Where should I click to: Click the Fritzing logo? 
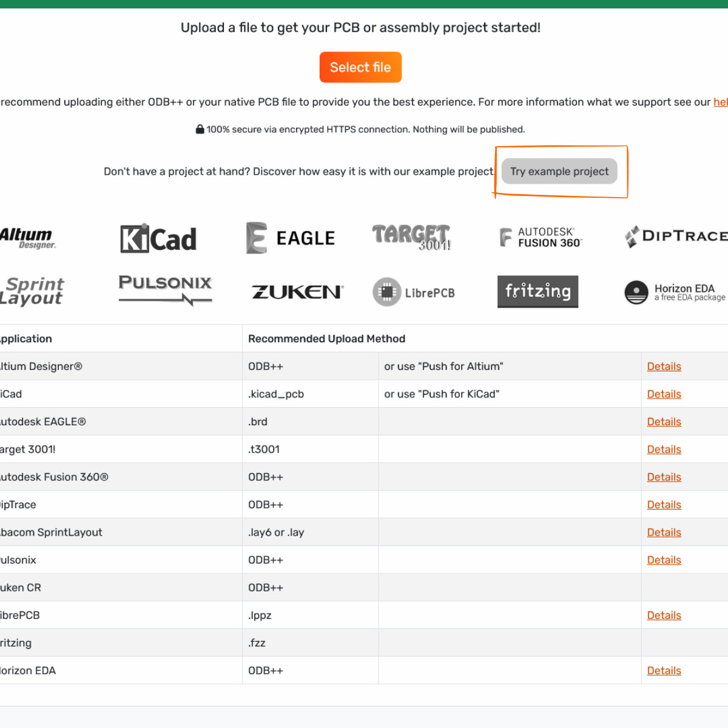click(538, 292)
